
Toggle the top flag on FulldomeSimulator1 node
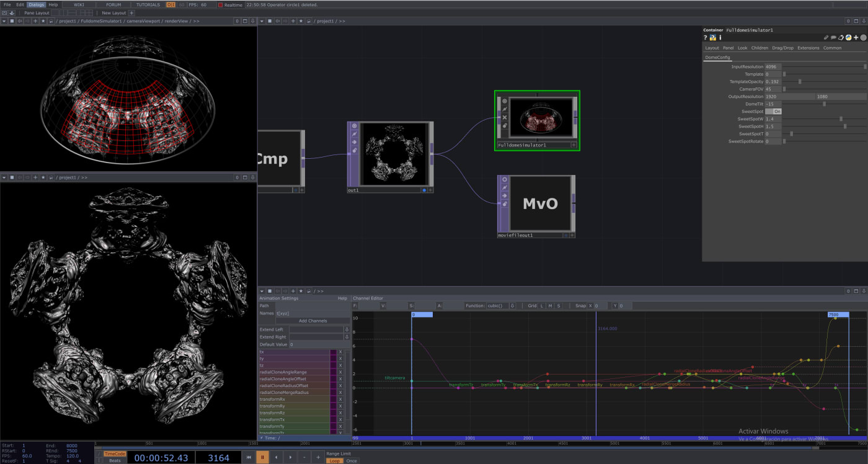coord(505,101)
